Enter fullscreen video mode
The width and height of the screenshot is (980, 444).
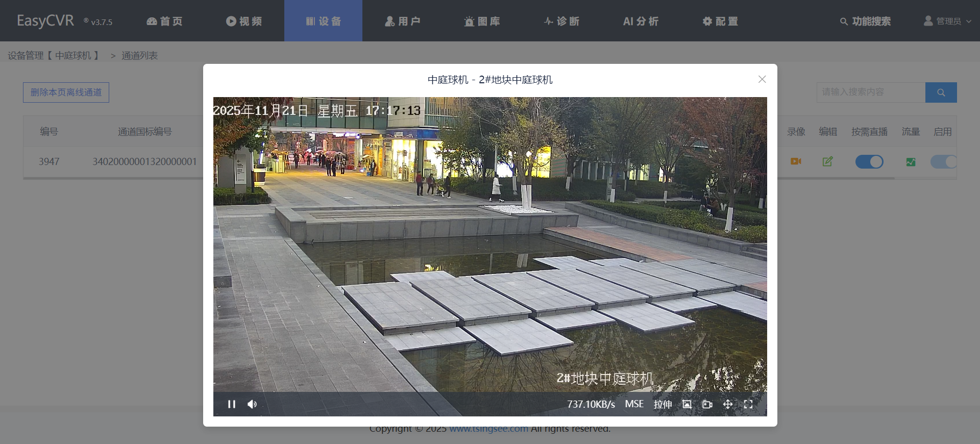click(x=748, y=404)
